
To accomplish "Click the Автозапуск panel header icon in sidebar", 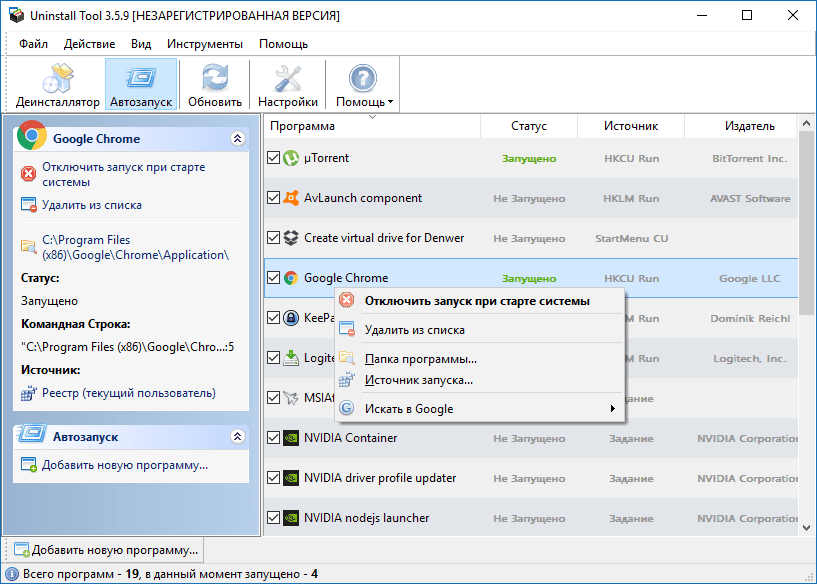I will coord(31,433).
